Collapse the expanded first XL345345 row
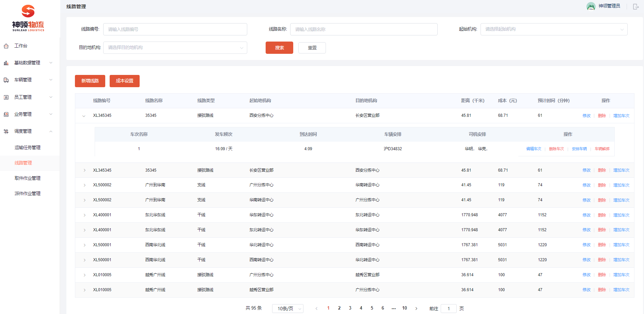This screenshot has width=644, height=314. [84, 116]
